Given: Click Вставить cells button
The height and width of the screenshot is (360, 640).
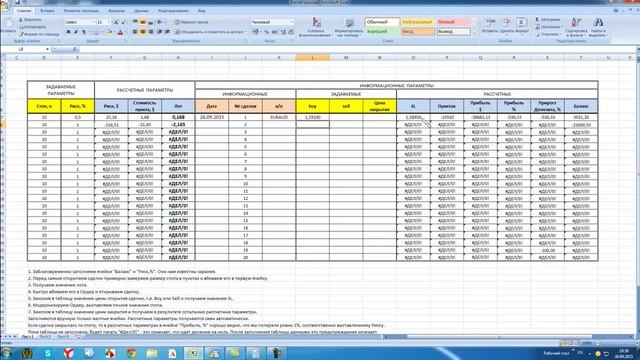Looking at the screenshot, I should click(489, 26).
